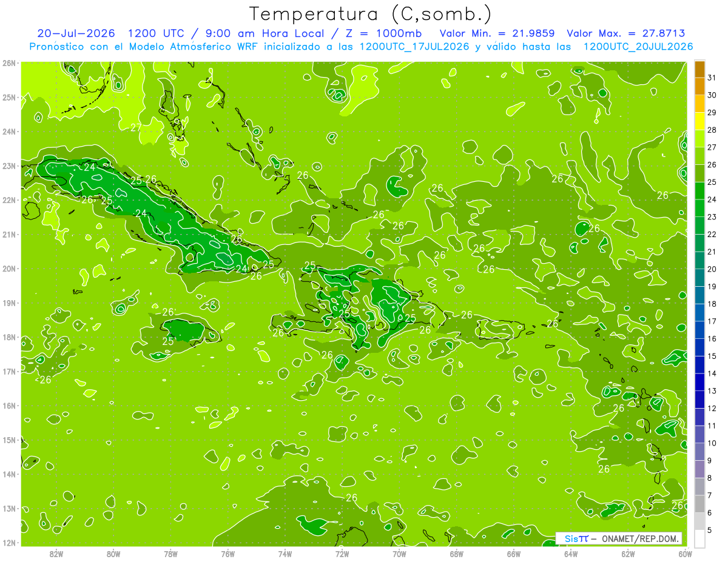Image resolution: width=728 pixels, height=562 pixels.
Task: Click the gray swatch between 6 and 7
Action: coord(699,503)
